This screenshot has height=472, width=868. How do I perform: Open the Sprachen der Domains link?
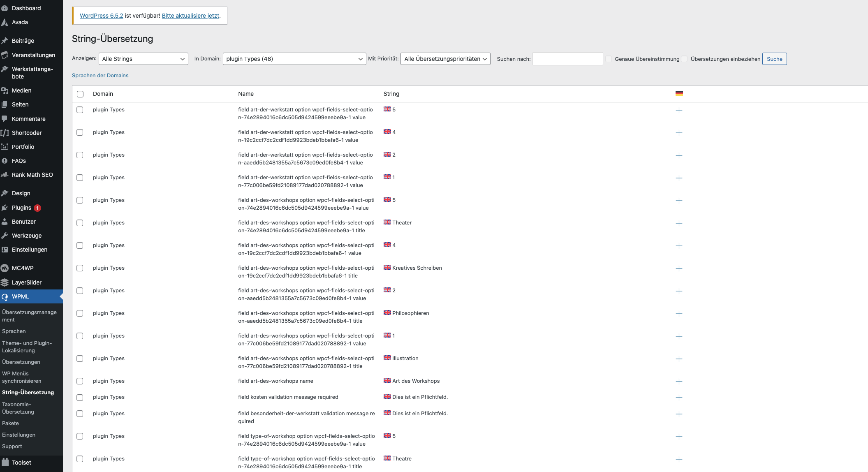pyautogui.click(x=100, y=75)
